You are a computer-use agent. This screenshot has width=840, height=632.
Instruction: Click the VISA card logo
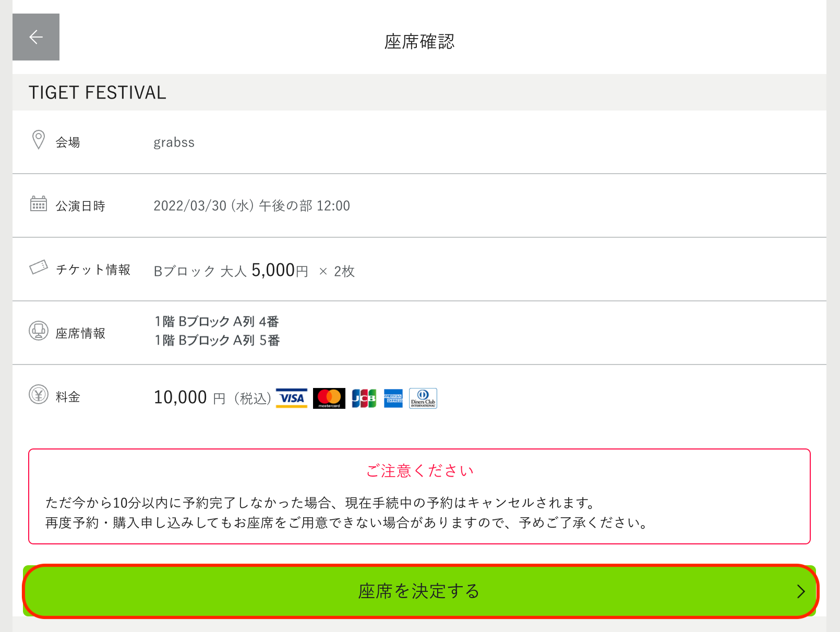292,398
